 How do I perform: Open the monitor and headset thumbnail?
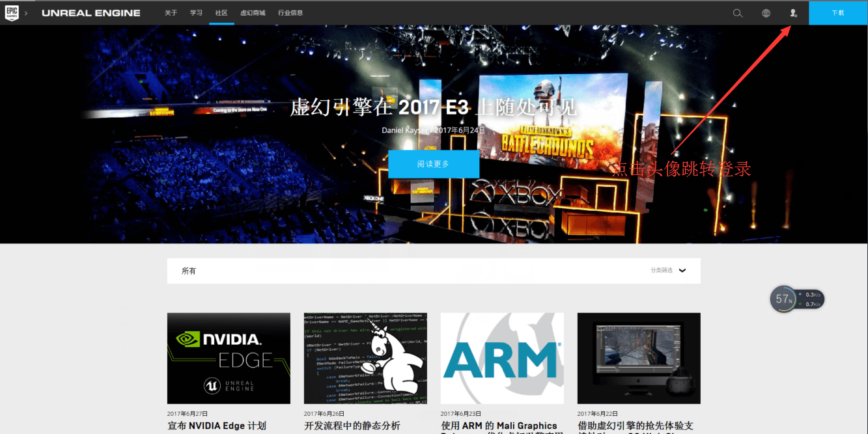click(x=639, y=359)
